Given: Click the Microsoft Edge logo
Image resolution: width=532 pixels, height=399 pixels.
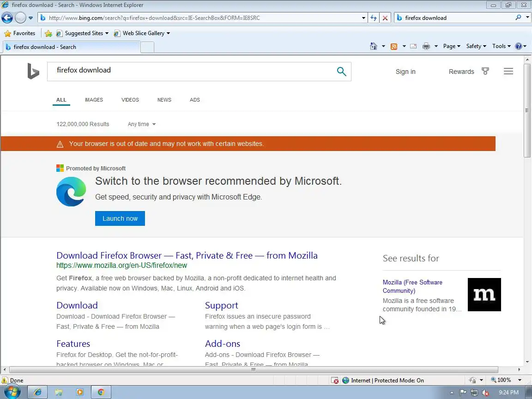Looking at the screenshot, I should click(x=71, y=192).
